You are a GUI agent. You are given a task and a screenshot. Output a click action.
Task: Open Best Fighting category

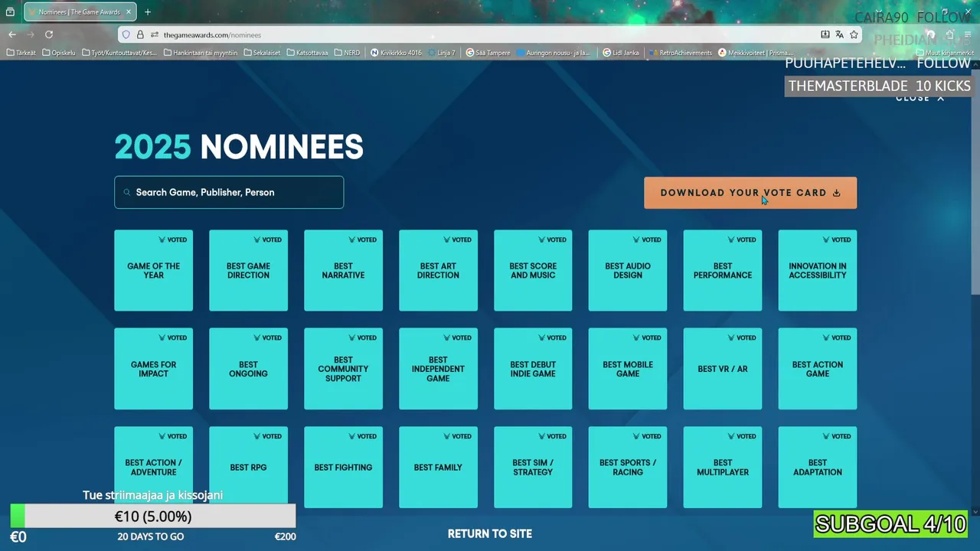point(343,467)
